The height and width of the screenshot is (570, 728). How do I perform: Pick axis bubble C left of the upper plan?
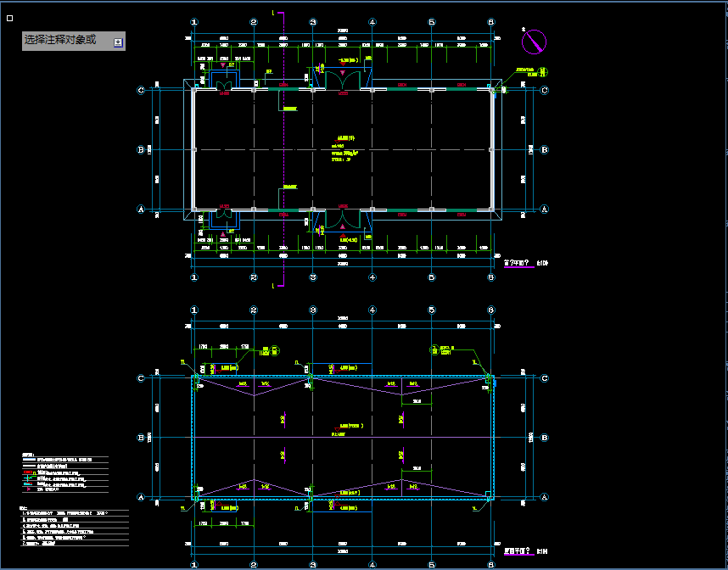tap(142, 90)
